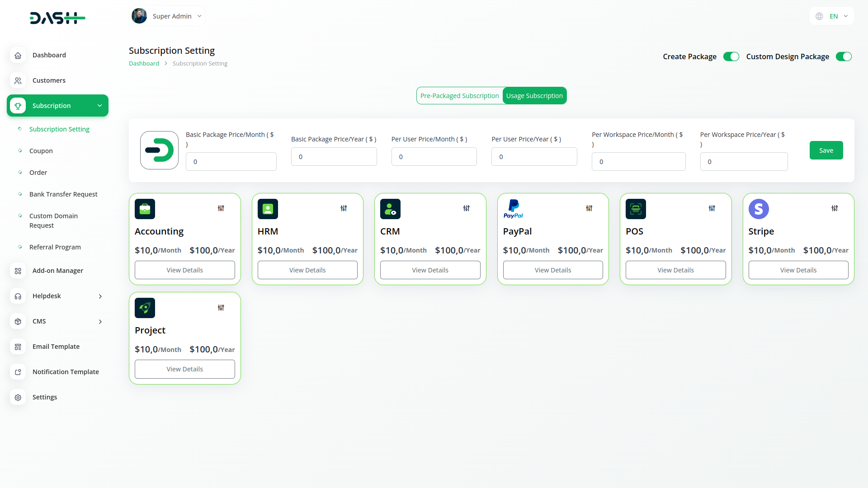Switch to the Pre-Packaged Subscription tab

point(459,95)
